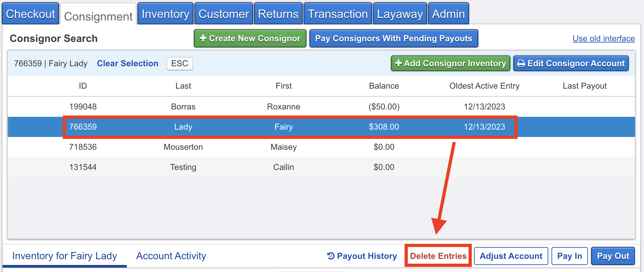The image size is (644, 272).
Task: Open the Customer tab
Action: tap(224, 14)
